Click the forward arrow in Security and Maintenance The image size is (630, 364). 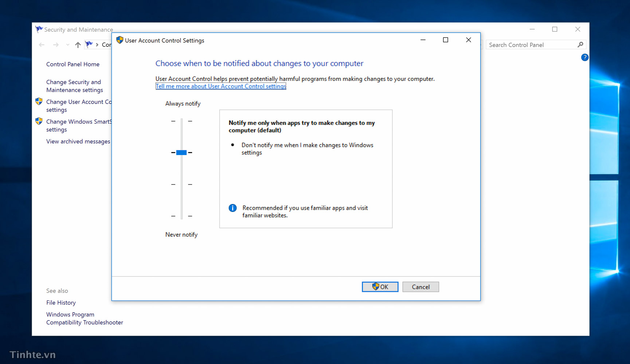click(x=56, y=45)
